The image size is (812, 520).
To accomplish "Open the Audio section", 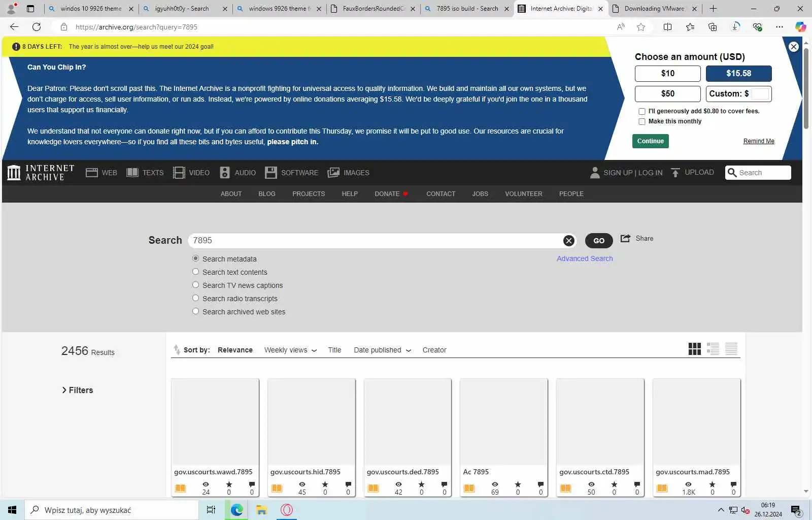I will (x=238, y=173).
